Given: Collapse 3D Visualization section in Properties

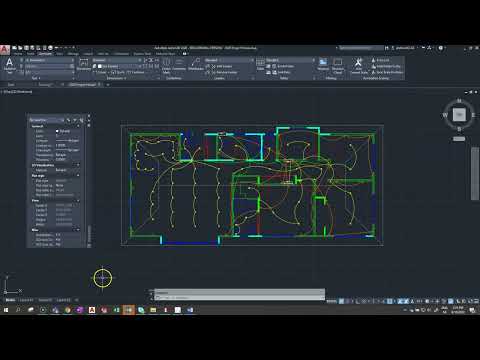Looking at the screenshot, I should point(78,165).
